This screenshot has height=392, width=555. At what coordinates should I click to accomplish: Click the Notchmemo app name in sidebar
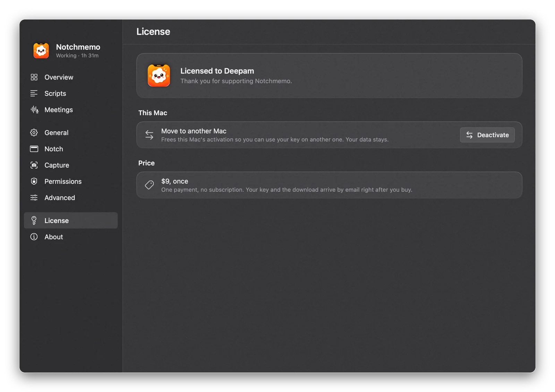pyautogui.click(x=78, y=47)
